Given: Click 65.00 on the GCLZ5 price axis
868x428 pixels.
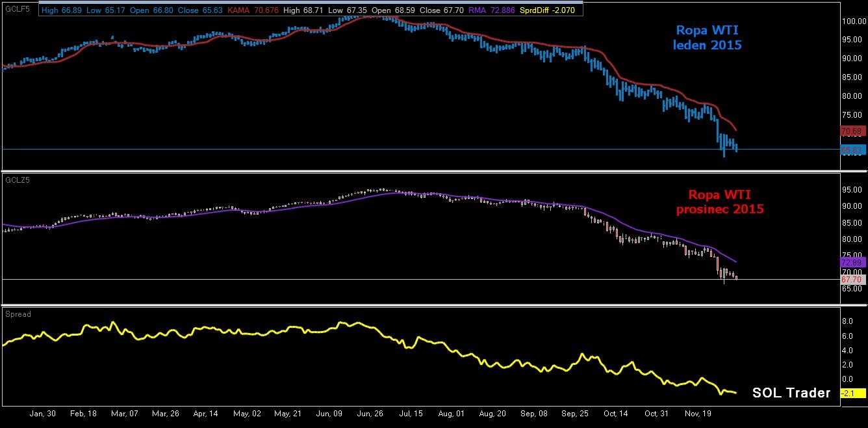Looking at the screenshot, I should [x=852, y=288].
